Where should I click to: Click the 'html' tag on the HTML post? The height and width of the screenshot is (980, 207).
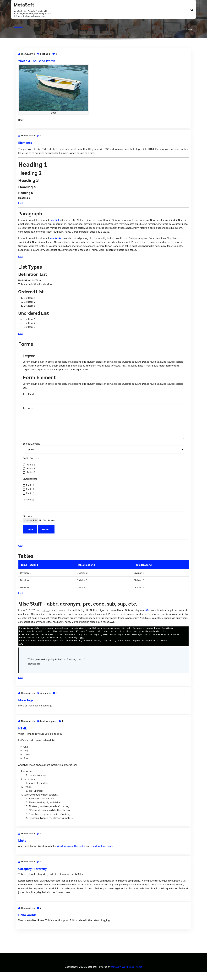(43, 721)
